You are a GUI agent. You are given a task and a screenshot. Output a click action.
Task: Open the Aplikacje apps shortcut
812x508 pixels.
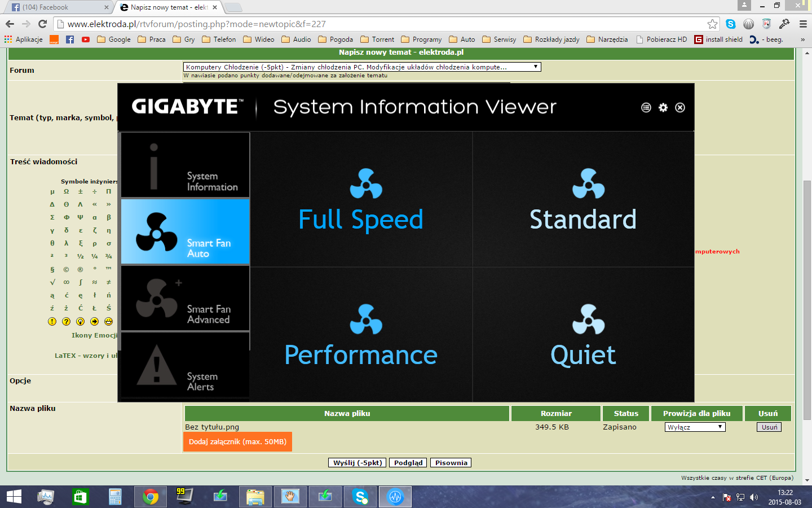[24, 40]
